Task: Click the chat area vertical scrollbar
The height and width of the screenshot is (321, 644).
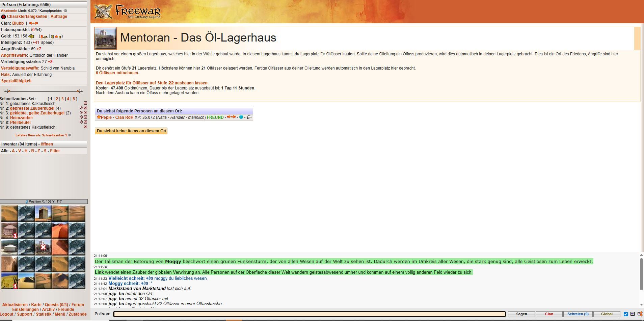Action: tap(641, 274)
